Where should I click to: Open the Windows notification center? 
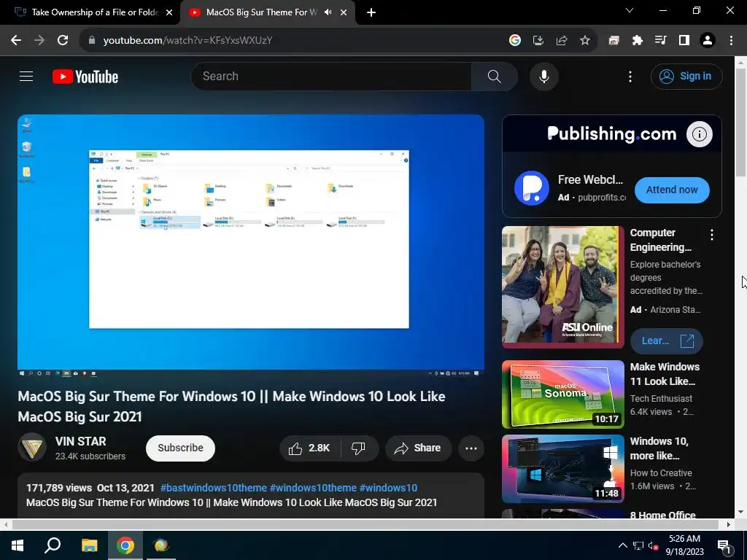pyautogui.click(x=724, y=546)
